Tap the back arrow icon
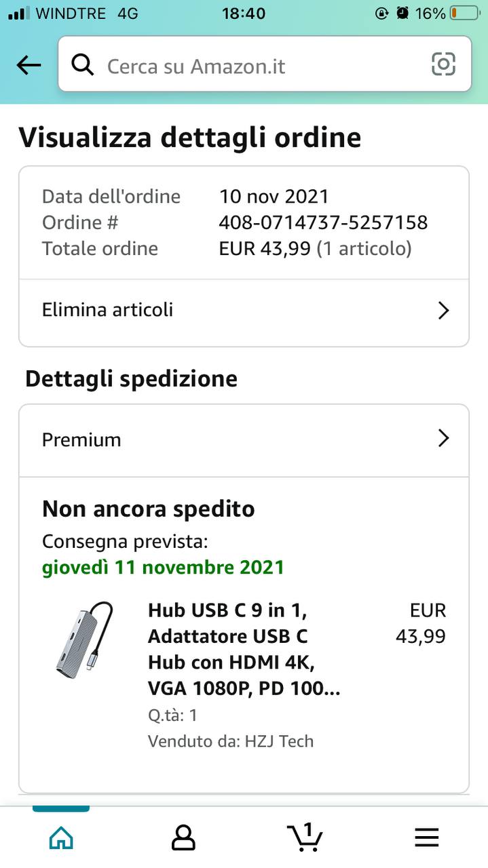The height and width of the screenshot is (868, 488). [29, 66]
